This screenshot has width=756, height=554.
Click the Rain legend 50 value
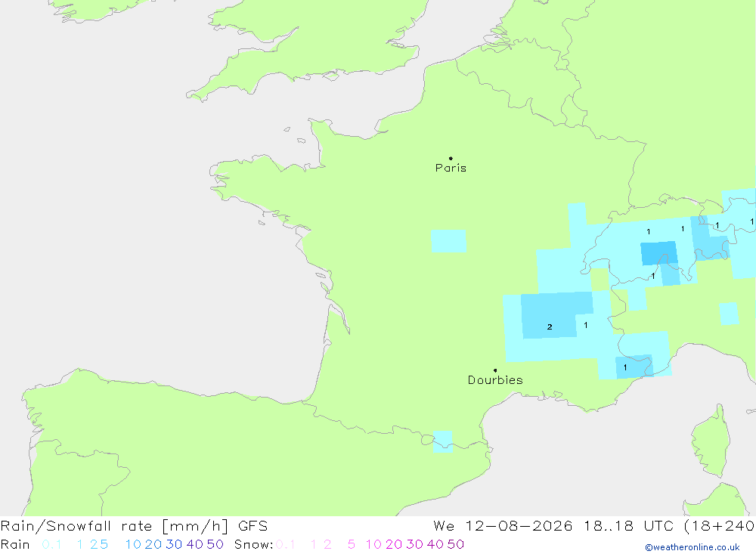(x=215, y=544)
